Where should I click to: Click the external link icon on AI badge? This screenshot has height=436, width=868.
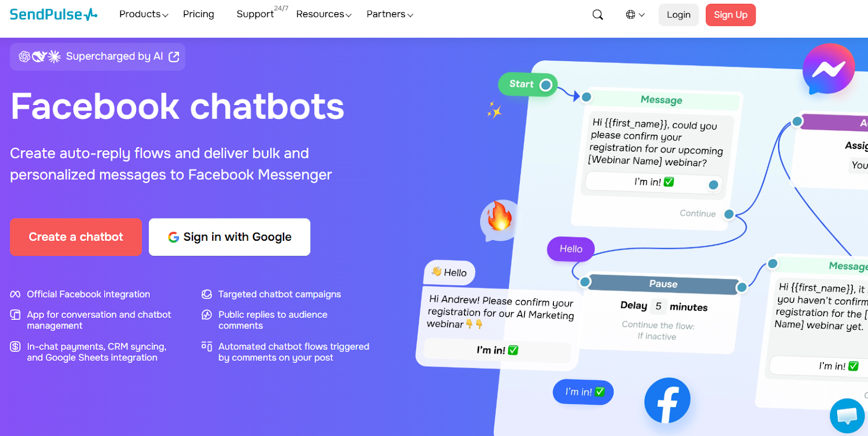(174, 57)
